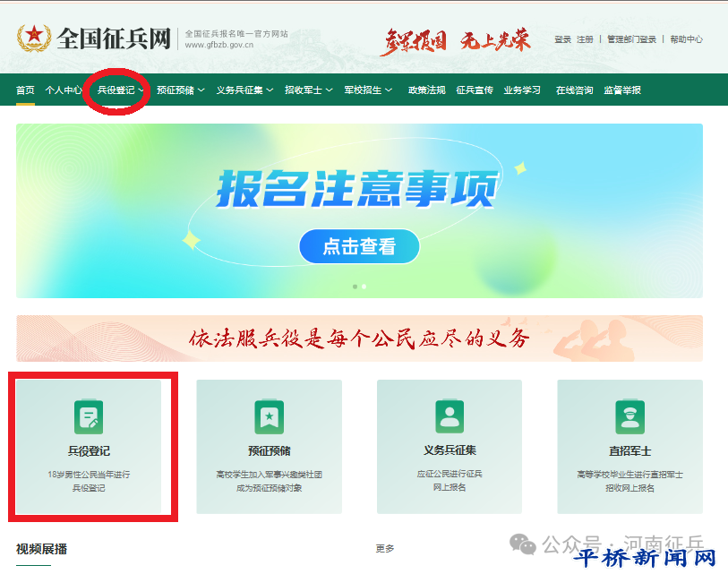This screenshot has height=574, width=728.
Task: Open 个人中心 in the navigation bar
Action: point(64,90)
